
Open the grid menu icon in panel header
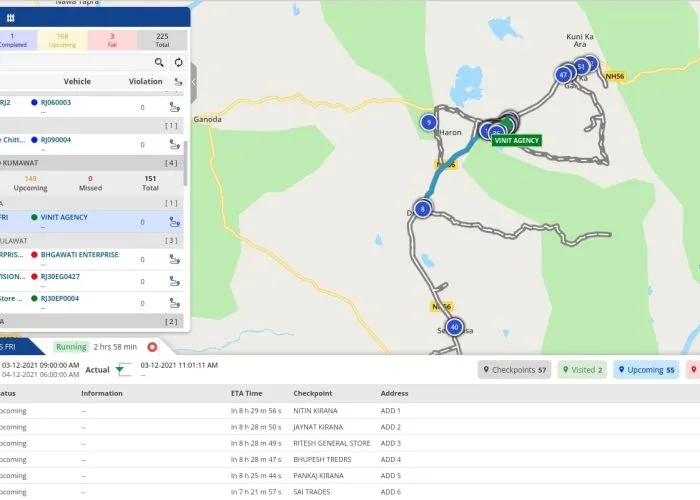coord(11,17)
